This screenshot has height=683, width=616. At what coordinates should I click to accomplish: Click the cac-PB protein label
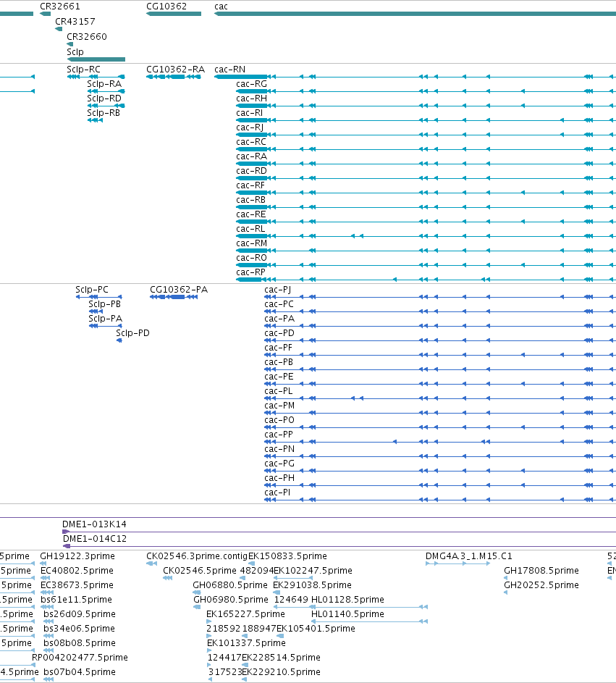[x=279, y=361]
